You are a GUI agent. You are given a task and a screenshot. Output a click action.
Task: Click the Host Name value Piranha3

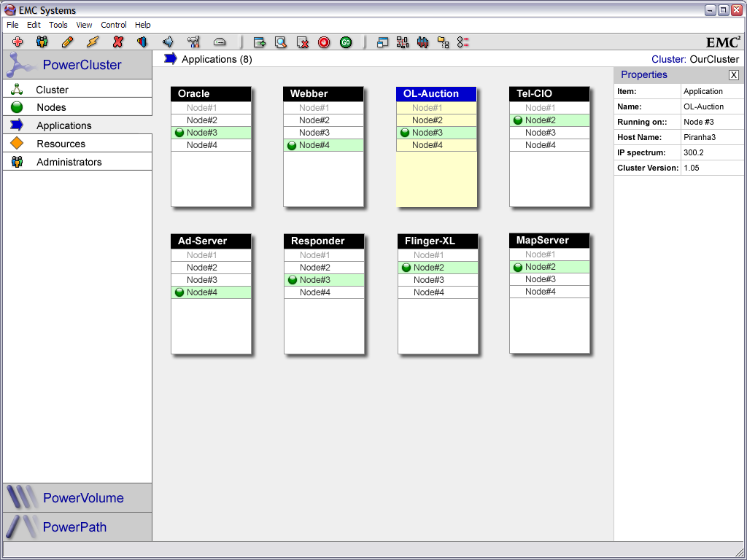click(x=700, y=137)
